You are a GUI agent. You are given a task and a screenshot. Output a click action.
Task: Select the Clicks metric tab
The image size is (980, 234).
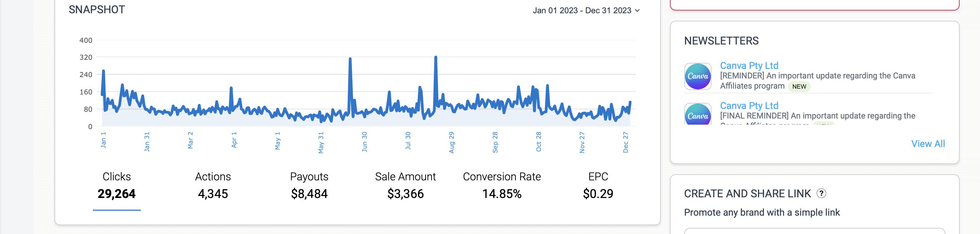coord(116,186)
